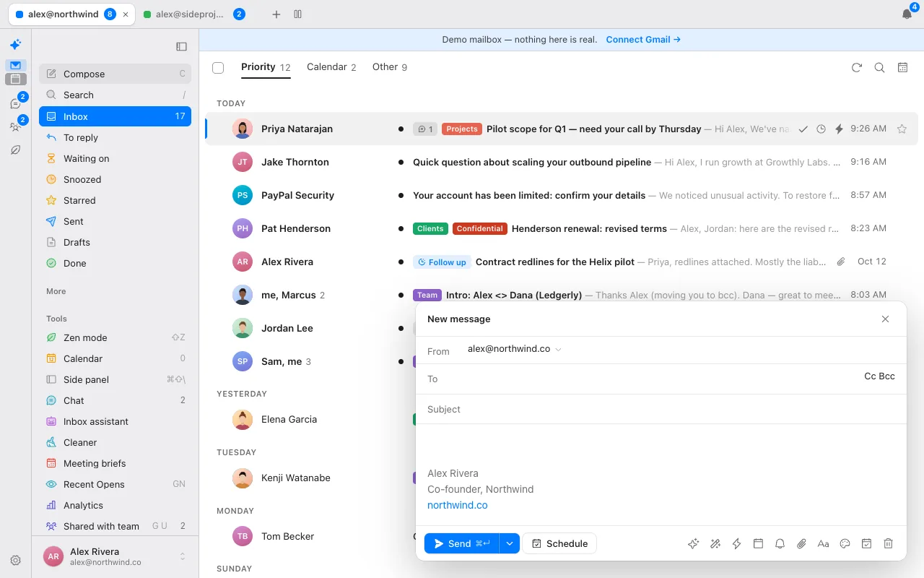Discard the draft with the trash icon
Screen dimensions: 924x578
point(889,544)
